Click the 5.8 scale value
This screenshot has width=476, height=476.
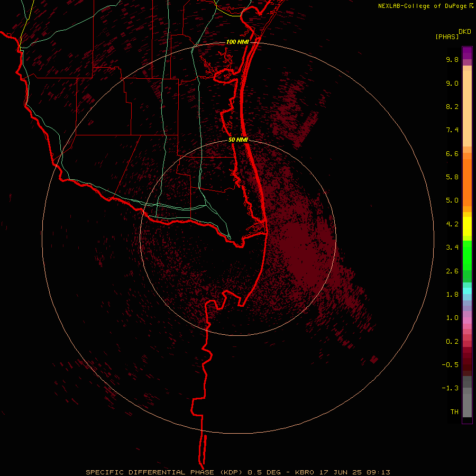click(x=452, y=177)
